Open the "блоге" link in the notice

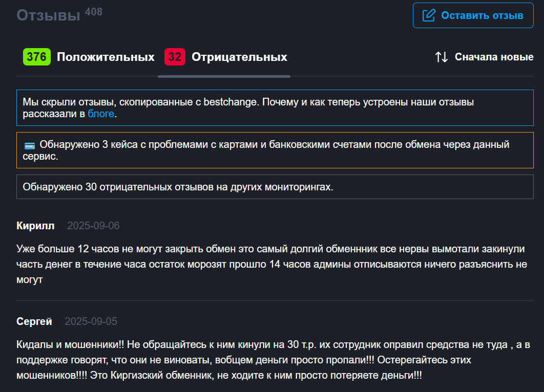pos(100,114)
